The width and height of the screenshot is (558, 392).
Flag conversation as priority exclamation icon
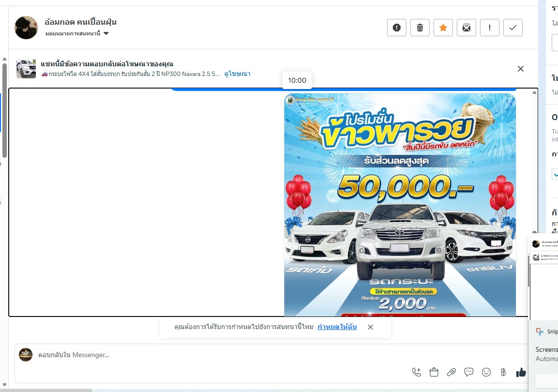[490, 28]
